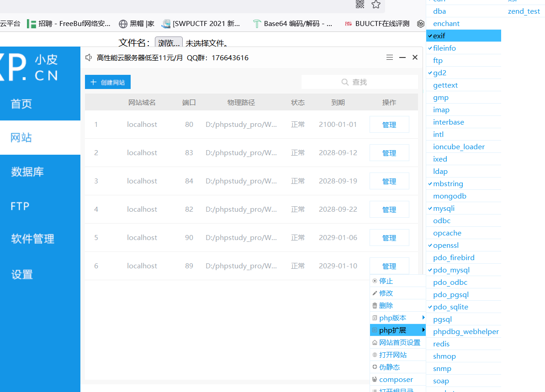The width and height of the screenshot is (545, 392).
Task: Open the SWPUCTF 2021 bookmark
Action: 201,24
